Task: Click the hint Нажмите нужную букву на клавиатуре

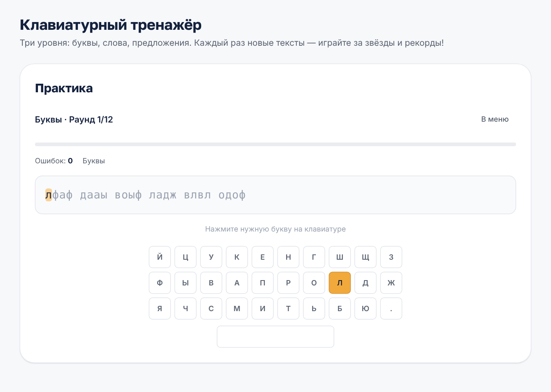Action: [x=275, y=229]
